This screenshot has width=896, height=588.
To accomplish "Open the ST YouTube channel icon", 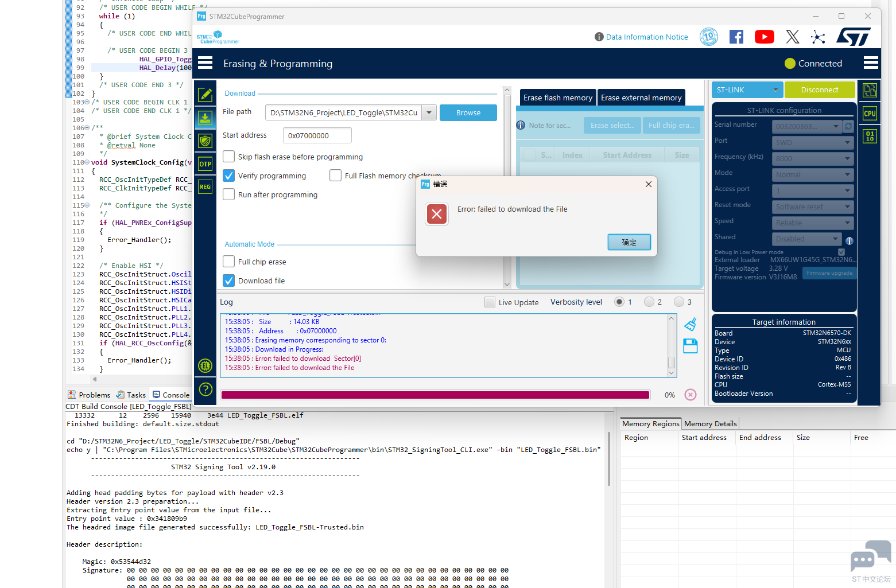I will tap(764, 37).
